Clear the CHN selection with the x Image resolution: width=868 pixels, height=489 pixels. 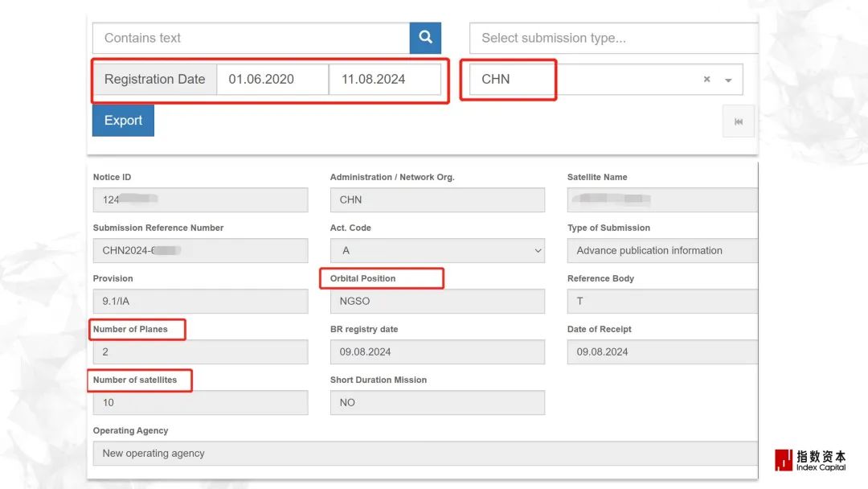(x=707, y=79)
